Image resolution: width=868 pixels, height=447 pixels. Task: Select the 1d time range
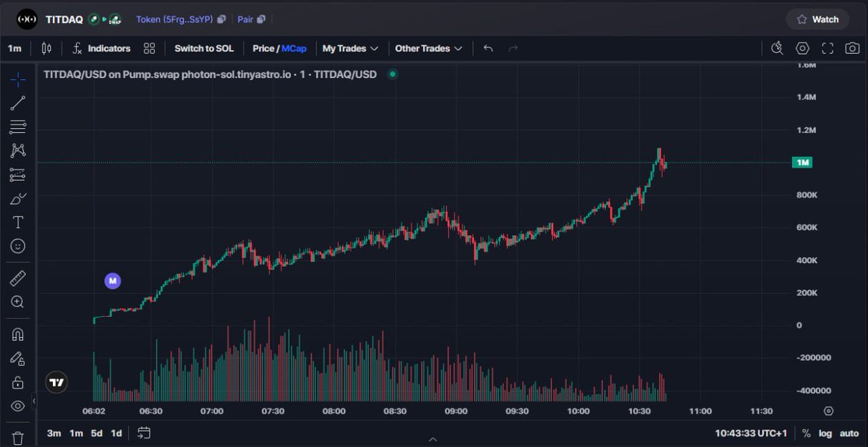[x=116, y=433]
